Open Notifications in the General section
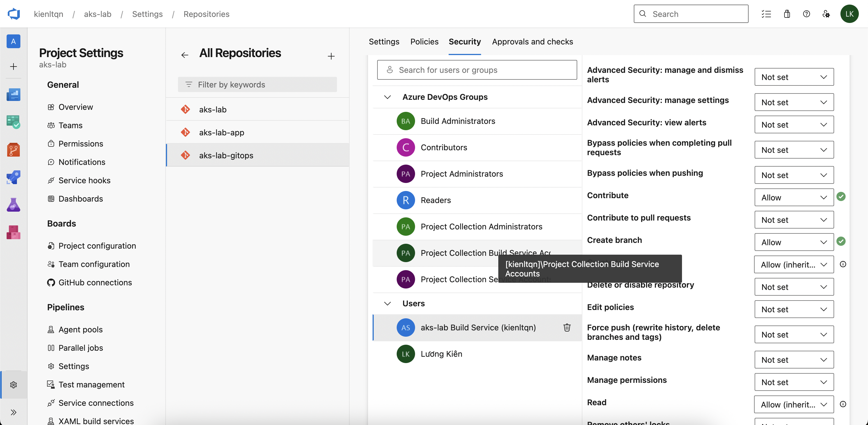 (x=82, y=162)
